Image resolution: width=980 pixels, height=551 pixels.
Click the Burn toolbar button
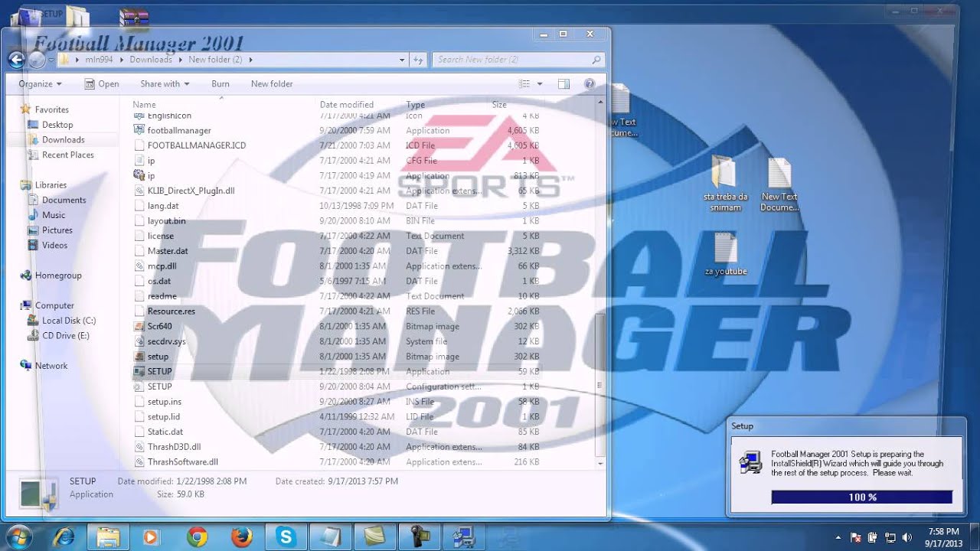220,84
